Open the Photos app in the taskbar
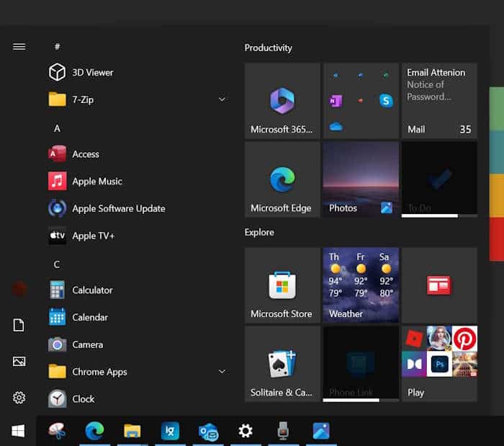The width and height of the screenshot is (504, 446). (x=321, y=431)
